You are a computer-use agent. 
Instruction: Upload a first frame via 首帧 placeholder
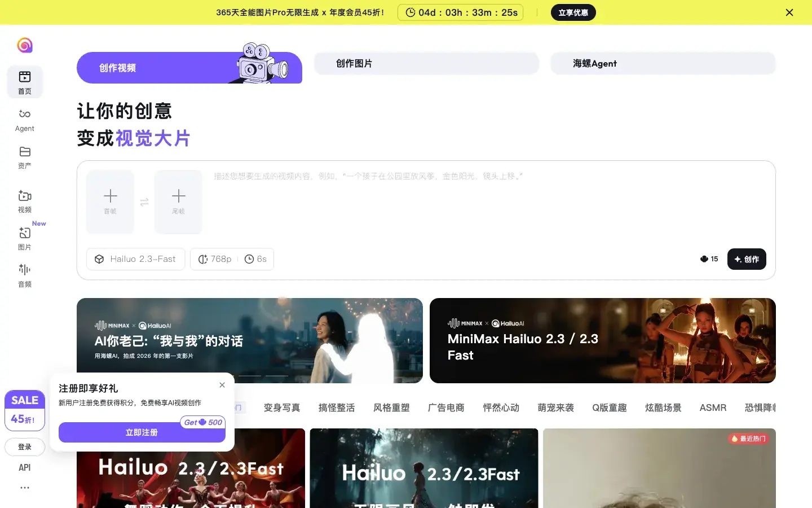click(110, 202)
